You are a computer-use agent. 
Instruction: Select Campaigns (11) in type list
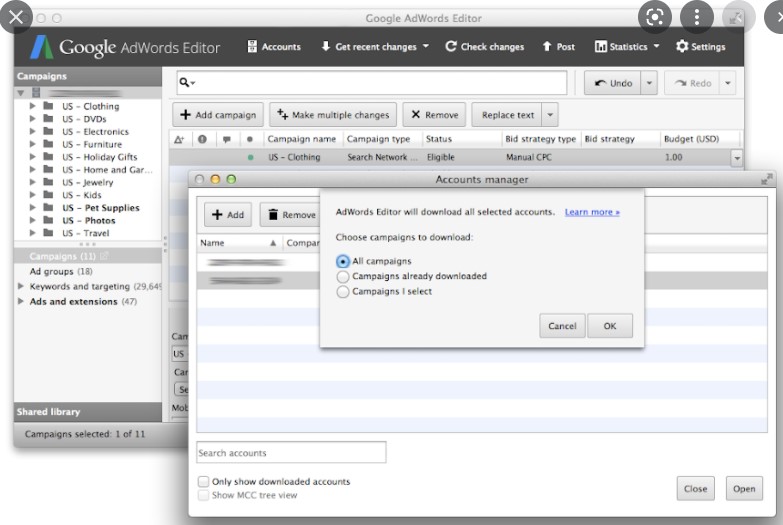62,256
